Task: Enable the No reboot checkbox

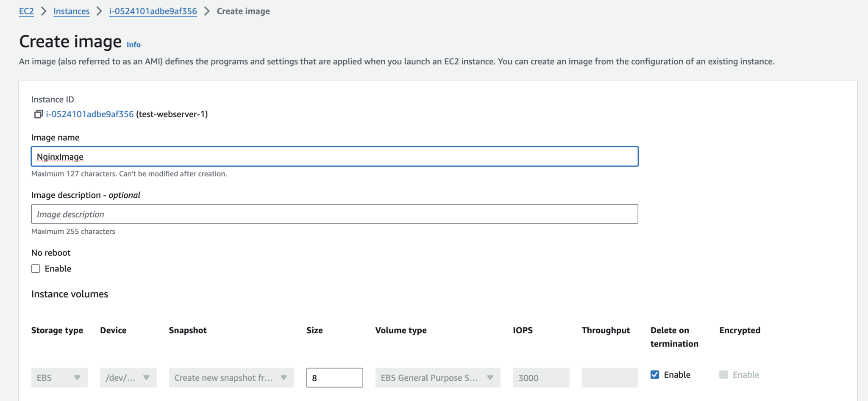Action: point(36,268)
